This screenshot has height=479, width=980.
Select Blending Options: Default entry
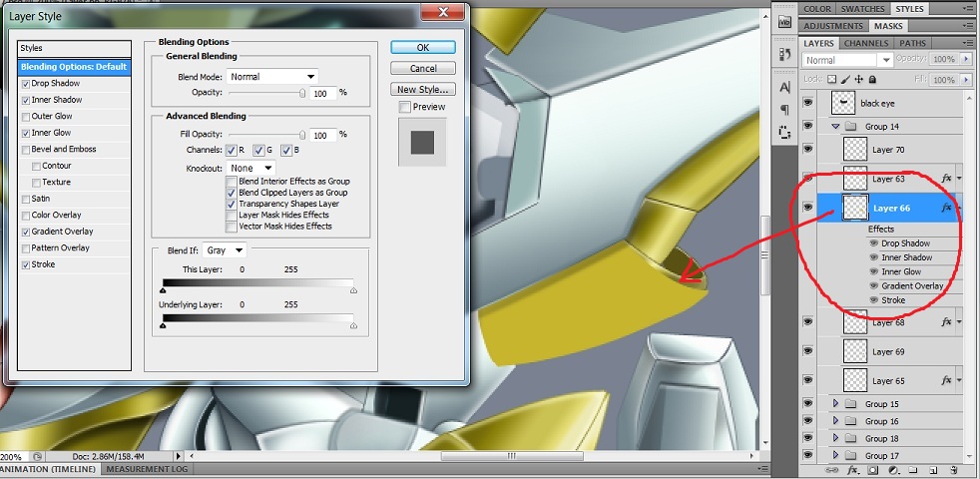tap(75, 67)
